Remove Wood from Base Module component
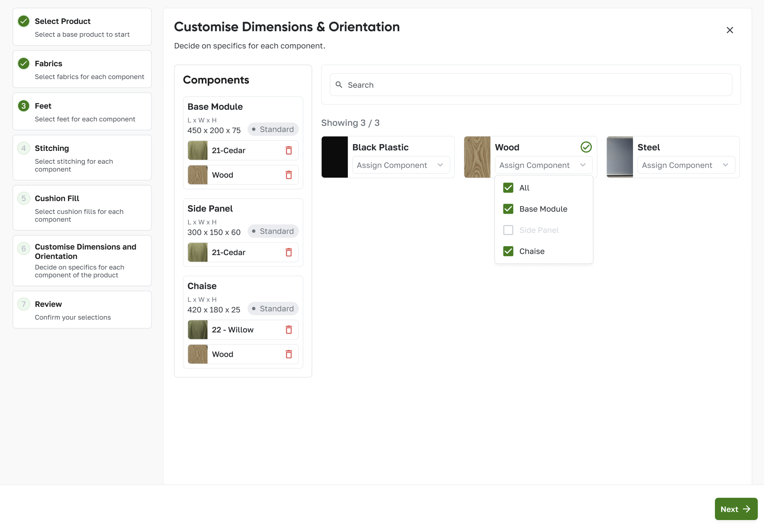The height and width of the screenshot is (532, 764). pyautogui.click(x=289, y=175)
